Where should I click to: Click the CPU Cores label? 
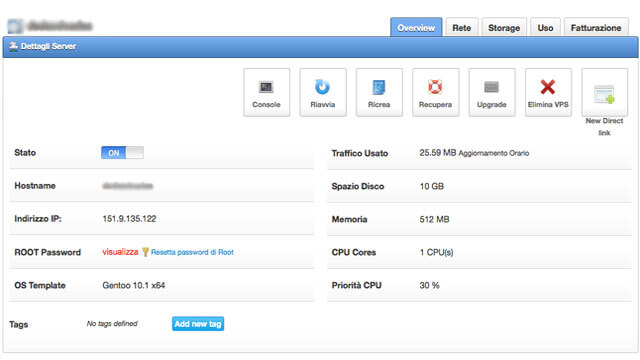[x=353, y=252]
